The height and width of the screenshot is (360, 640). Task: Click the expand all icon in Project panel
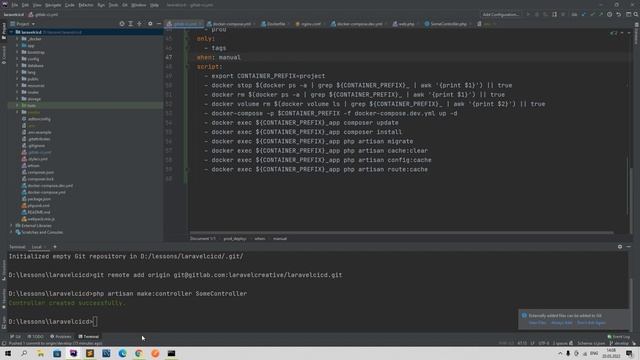pos(131,24)
